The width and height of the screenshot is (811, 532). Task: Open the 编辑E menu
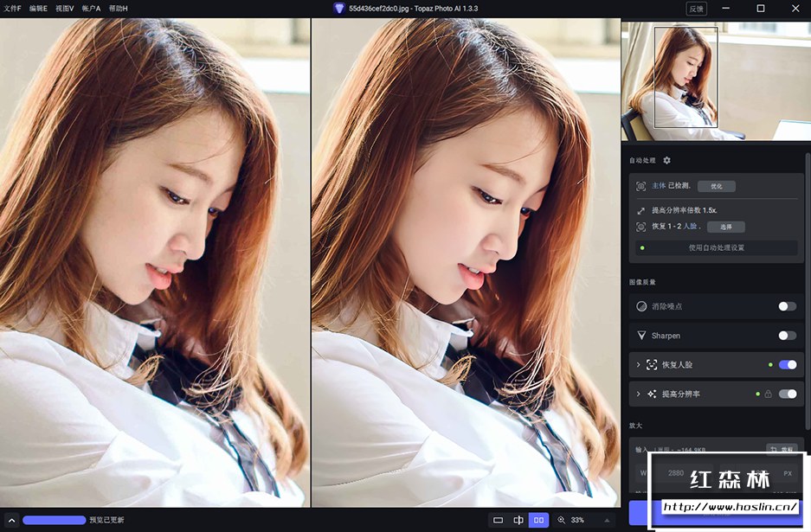tap(38, 9)
